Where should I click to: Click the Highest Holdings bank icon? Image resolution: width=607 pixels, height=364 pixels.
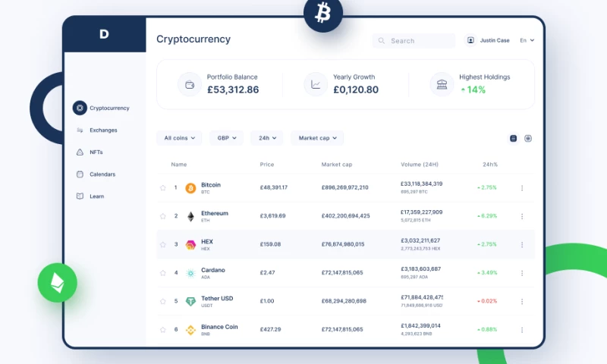pos(442,84)
